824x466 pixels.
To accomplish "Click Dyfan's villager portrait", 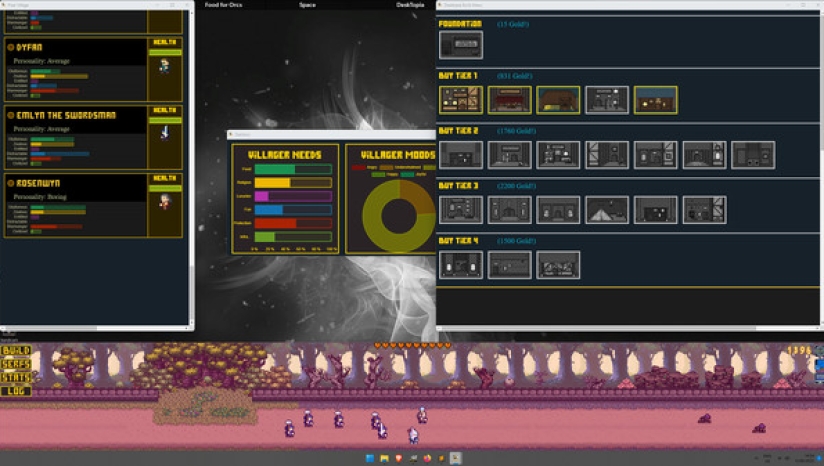I will pos(165,67).
